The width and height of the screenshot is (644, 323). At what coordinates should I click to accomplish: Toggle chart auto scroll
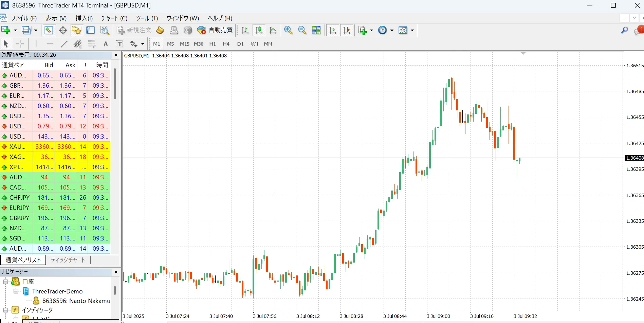pyautogui.click(x=333, y=30)
